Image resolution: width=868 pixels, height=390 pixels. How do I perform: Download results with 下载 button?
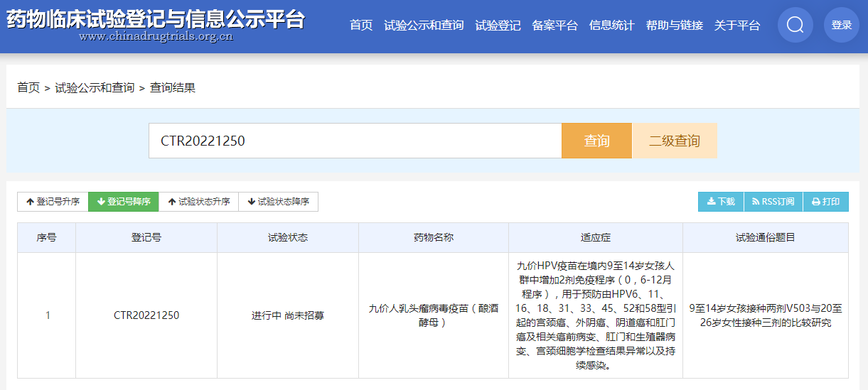coord(721,202)
